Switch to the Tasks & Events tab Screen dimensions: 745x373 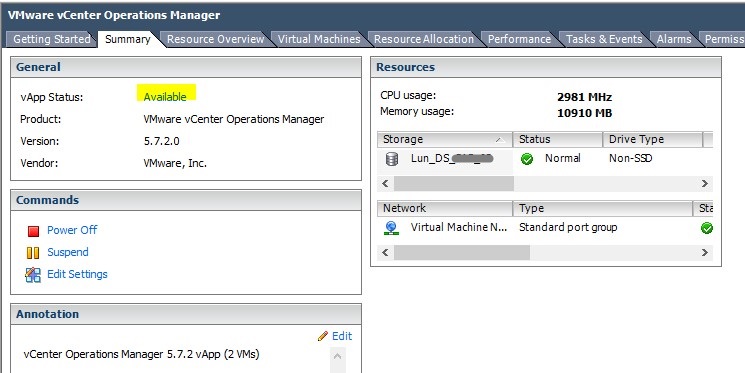point(604,39)
